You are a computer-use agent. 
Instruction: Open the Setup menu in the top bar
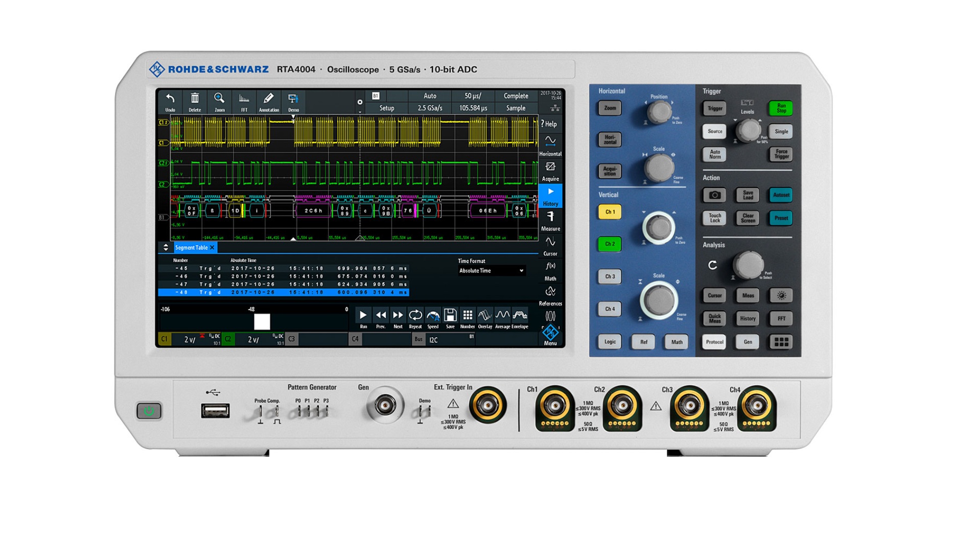click(387, 108)
